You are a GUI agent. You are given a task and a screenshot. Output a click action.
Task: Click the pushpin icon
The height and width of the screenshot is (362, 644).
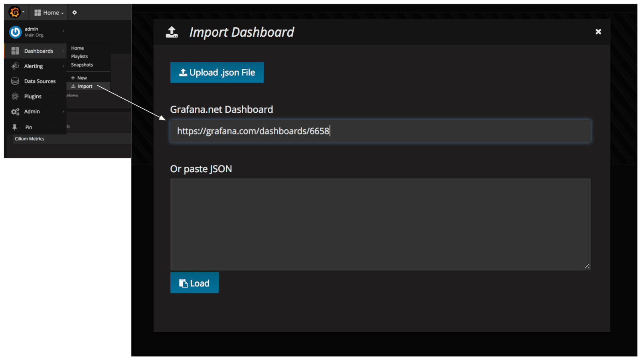15,127
